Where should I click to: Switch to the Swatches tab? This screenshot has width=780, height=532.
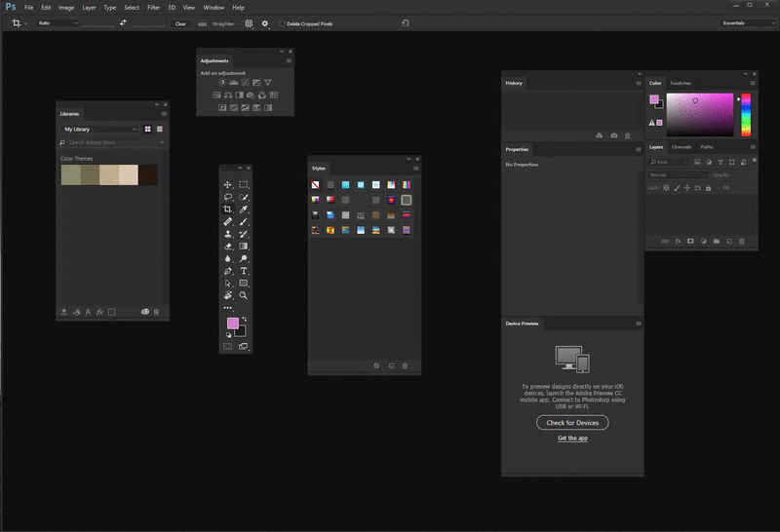click(681, 83)
